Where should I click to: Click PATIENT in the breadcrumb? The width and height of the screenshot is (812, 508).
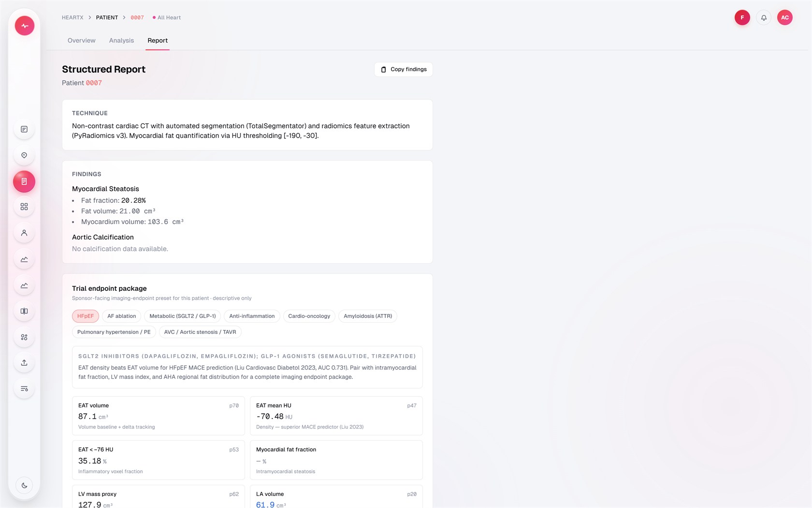click(107, 17)
